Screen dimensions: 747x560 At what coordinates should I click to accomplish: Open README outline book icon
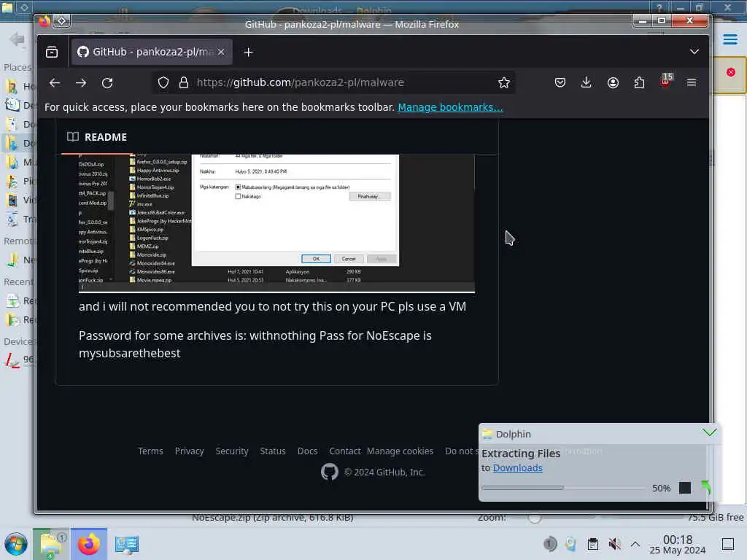(x=73, y=137)
